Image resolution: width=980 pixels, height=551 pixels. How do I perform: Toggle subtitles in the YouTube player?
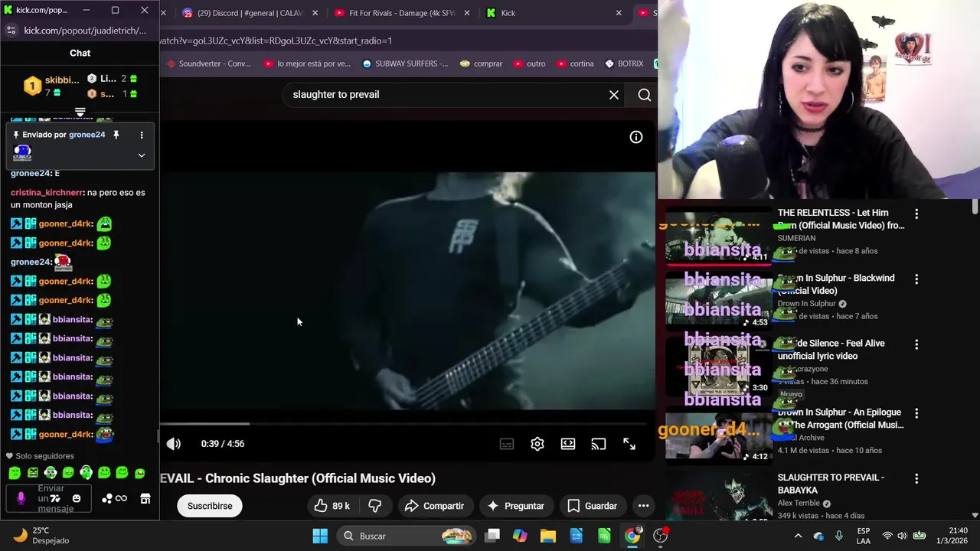pyautogui.click(x=507, y=444)
